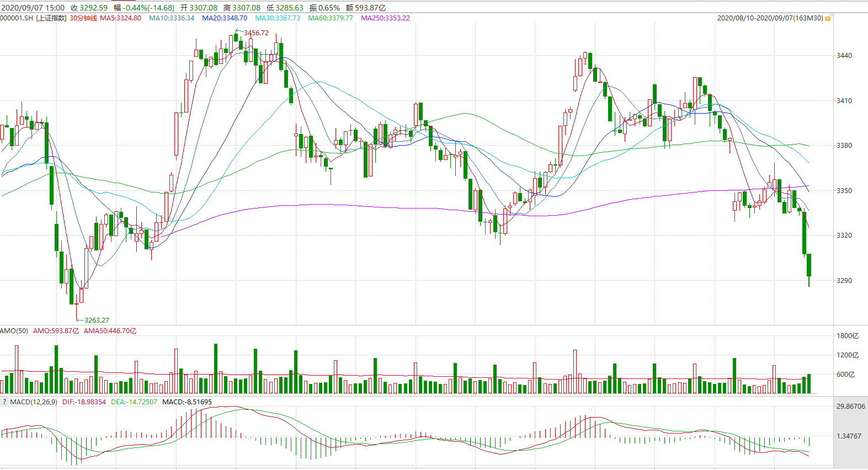Click the 3290 price axis label
This screenshot has height=470, width=868.
tap(844, 281)
